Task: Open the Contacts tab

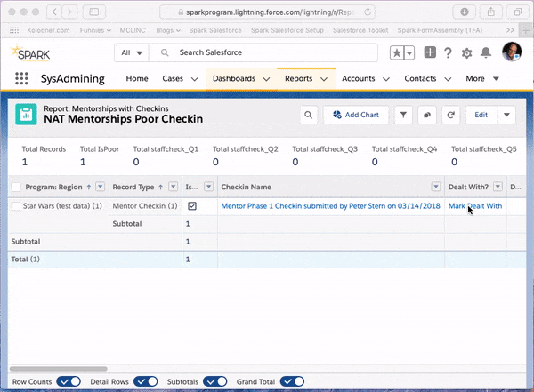Action: point(420,78)
